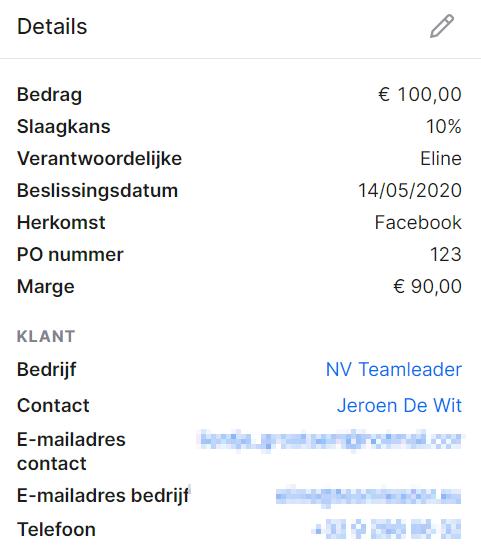
Task: Click the Telefoon field label
Action: tap(56, 529)
